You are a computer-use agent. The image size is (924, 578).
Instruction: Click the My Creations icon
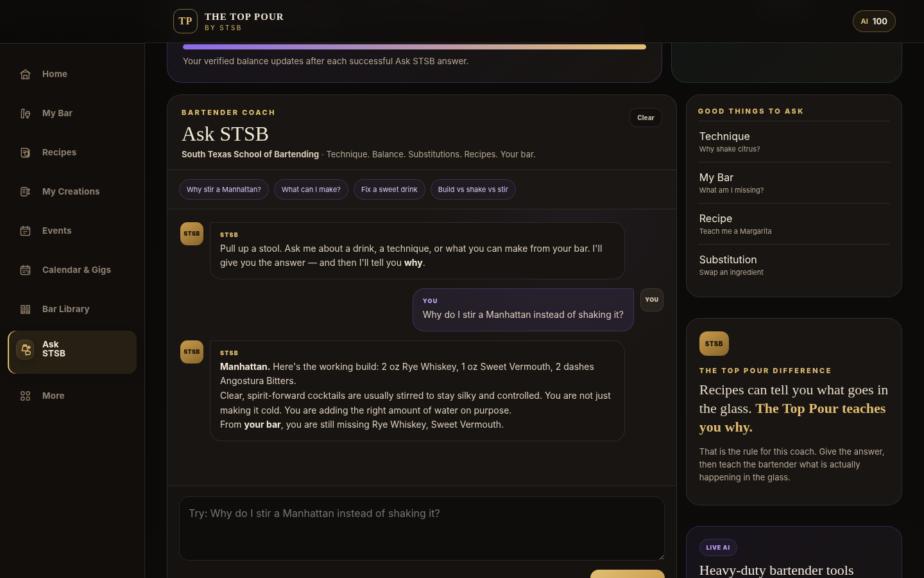click(x=25, y=192)
